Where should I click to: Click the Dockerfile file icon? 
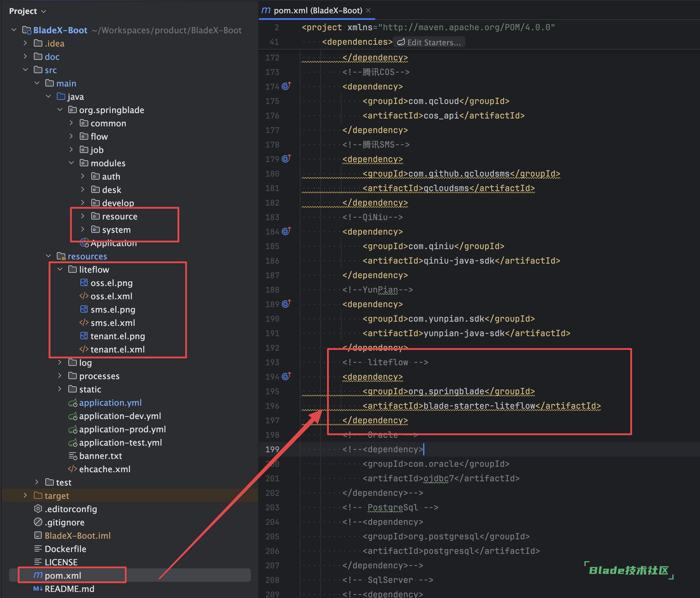(x=38, y=549)
